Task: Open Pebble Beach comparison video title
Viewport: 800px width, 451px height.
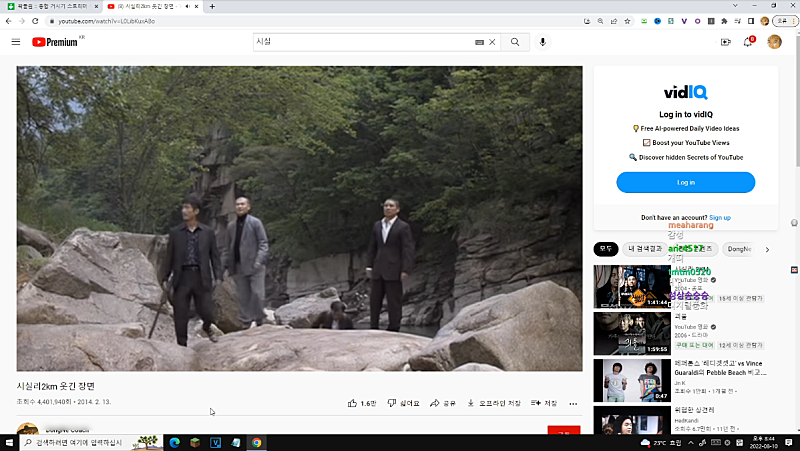Action: tap(720, 368)
